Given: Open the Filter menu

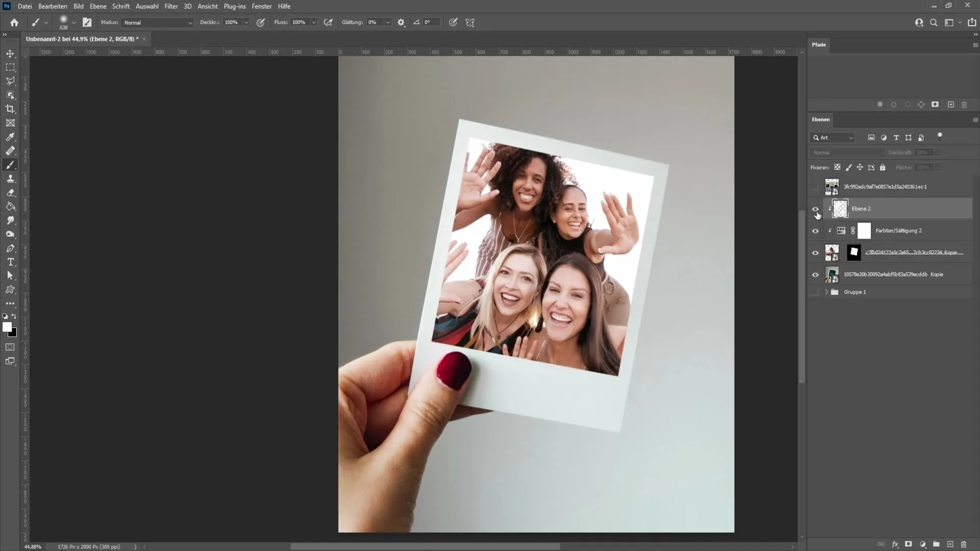Looking at the screenshot, I should point(171,6).
